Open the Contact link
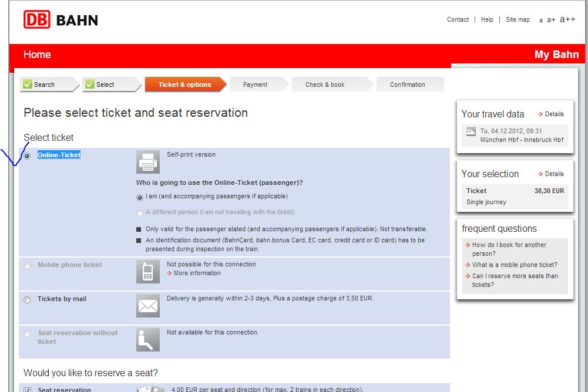 pyautogui.click(x=458, y=19)
